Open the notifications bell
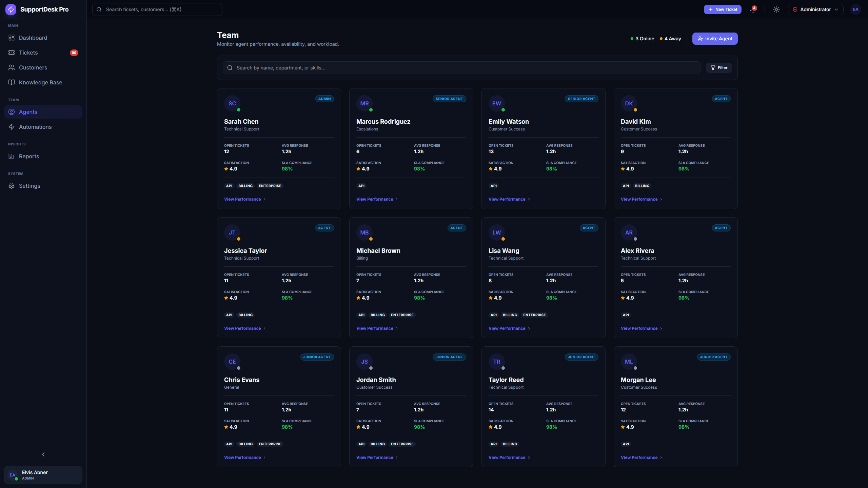This screenshot has height=488, width=868. [752, 9]
